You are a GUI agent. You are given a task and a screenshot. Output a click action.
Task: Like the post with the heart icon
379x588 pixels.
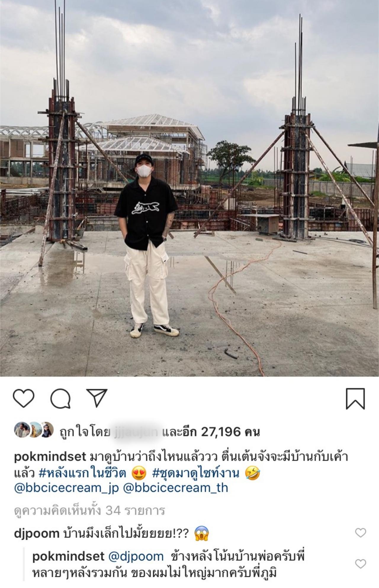click(x=24, y=399)
